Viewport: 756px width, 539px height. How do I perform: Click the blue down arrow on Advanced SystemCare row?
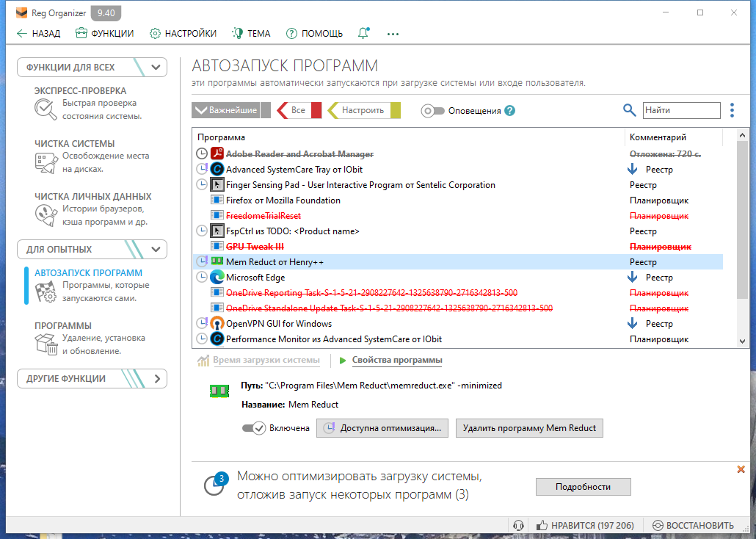[633, 169]
